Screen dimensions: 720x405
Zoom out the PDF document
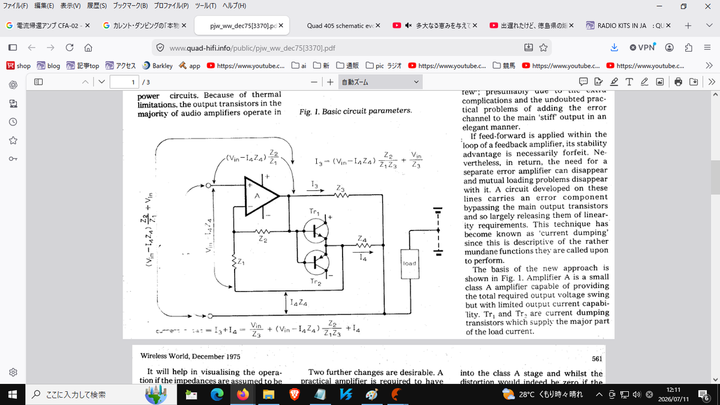(x=314, y=82)
